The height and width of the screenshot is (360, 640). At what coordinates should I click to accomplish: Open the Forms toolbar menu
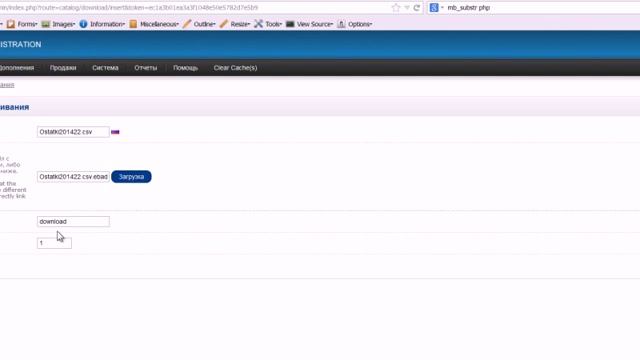[27, 24]
